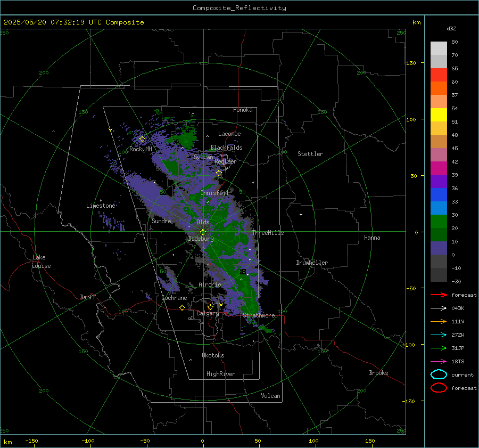479x448 pixels.
Task: Click the magenta swatch between 42 and 39
Action: (x=439, y=168)
